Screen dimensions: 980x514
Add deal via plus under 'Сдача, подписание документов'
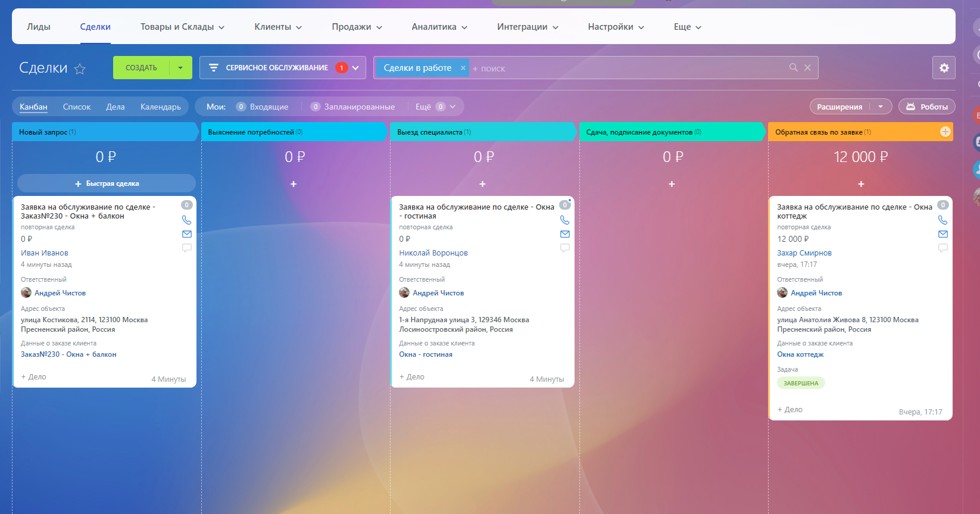coord(672,184)
